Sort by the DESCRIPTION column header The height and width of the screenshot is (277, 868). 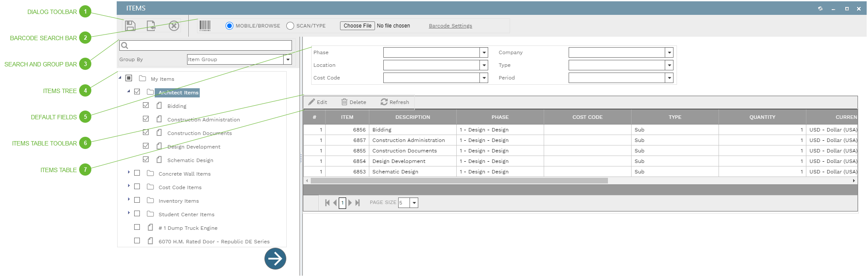tap(413, 117)
